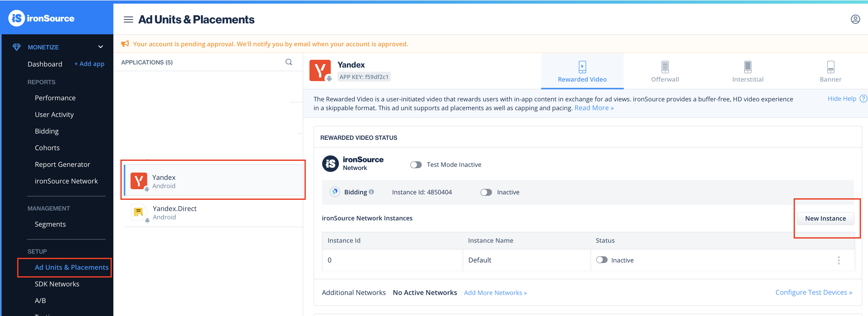Collapse the Monetize section chevron
The width and height of the screenshot is (868, 316).
click(100, 47)
